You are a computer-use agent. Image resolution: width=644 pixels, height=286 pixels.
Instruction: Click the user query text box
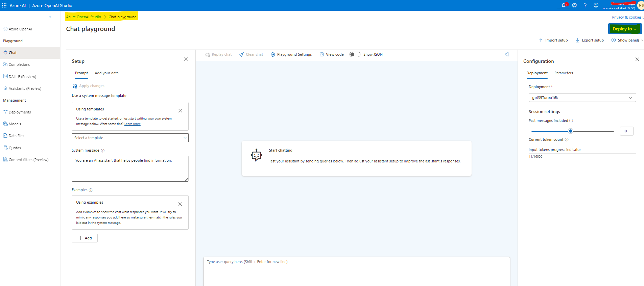point(357,271)
